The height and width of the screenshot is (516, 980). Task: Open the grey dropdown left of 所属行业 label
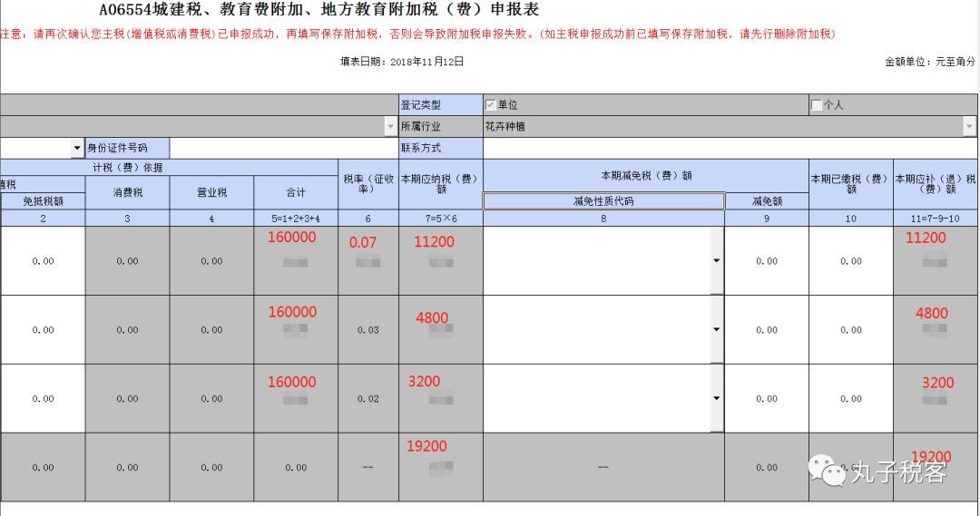coord(390,127)
